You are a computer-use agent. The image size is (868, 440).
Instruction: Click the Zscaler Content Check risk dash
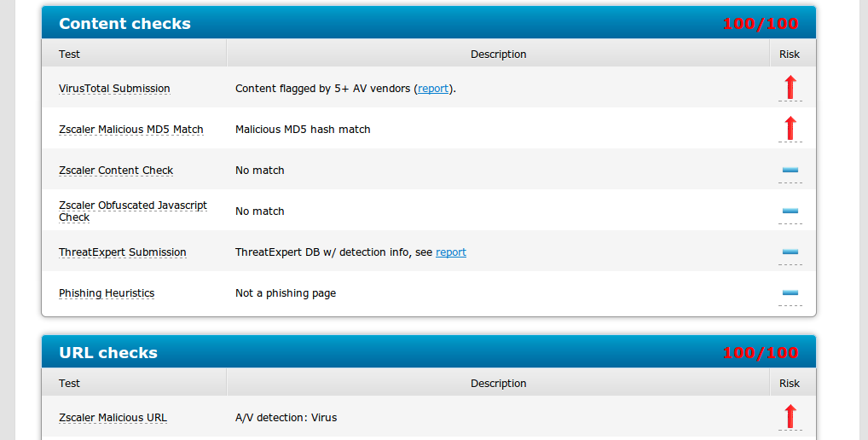pos(790,171)
